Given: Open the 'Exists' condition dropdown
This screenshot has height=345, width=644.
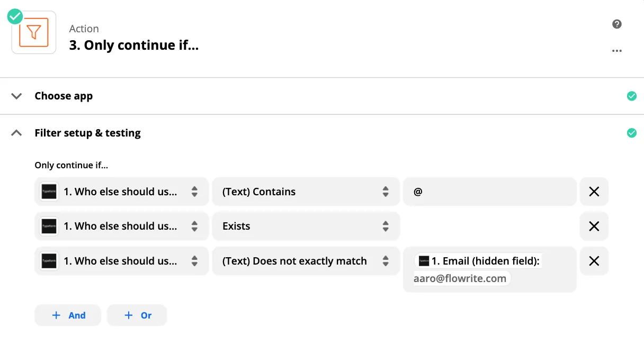Looking at the screenshot, I should coord(306,226).
